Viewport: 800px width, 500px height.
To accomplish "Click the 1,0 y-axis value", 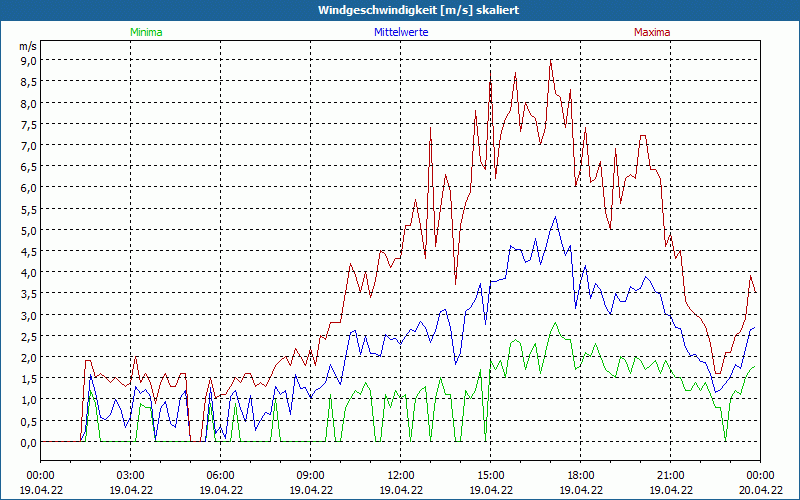I will click(29, 400).
